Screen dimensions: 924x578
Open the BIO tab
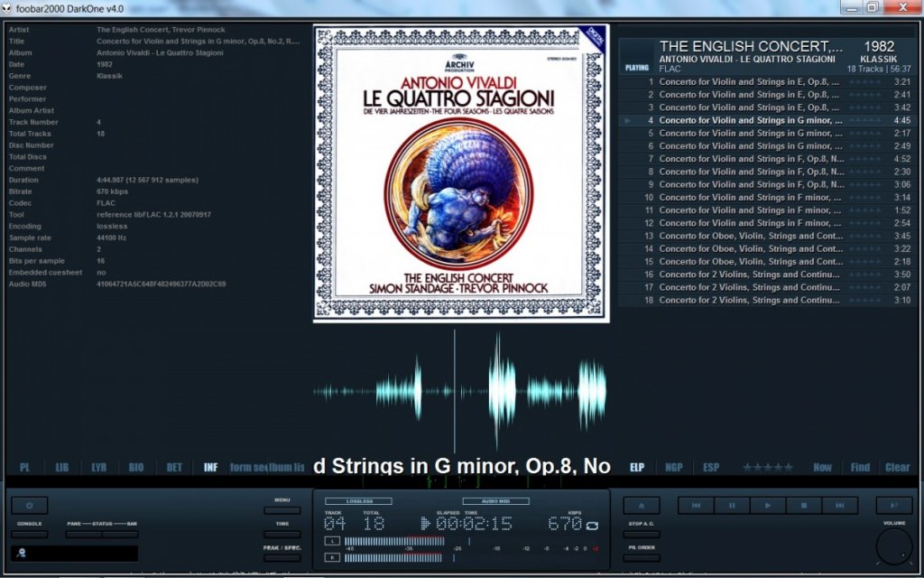[x=136, y=467]
